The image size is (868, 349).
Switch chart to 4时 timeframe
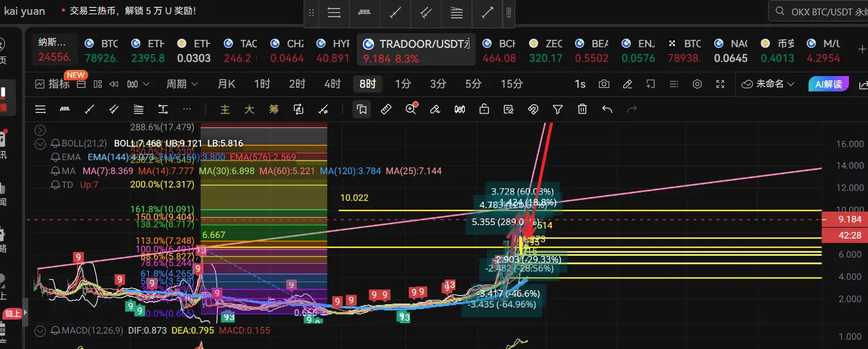(333, 84)
